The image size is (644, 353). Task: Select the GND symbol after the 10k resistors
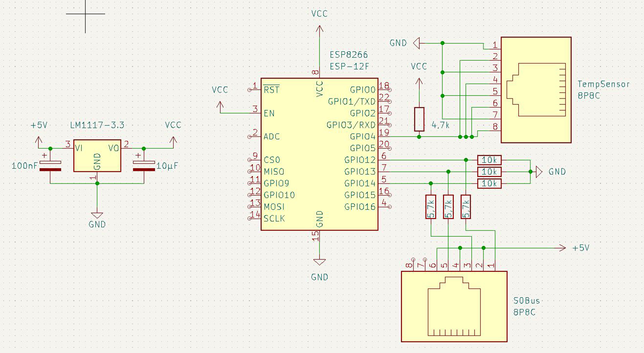point(539,172)
